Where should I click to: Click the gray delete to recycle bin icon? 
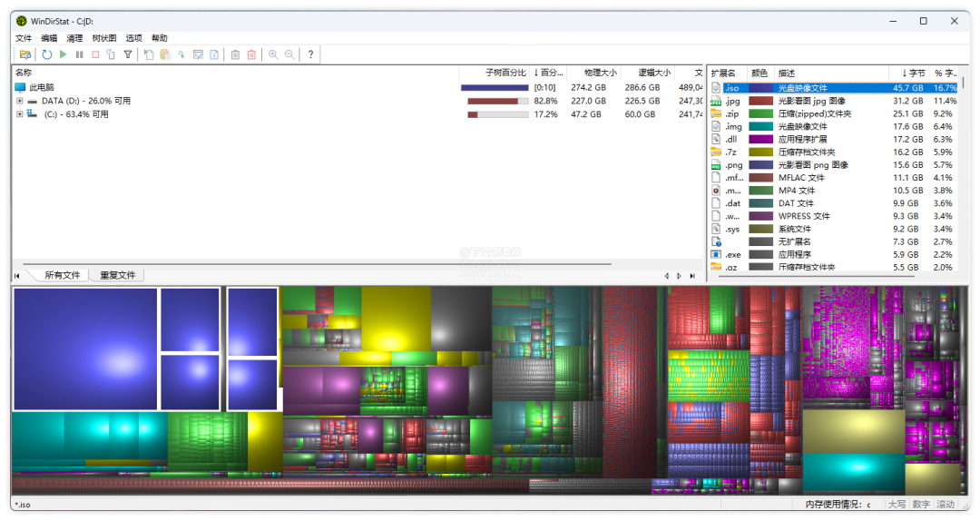coord(235,54)
